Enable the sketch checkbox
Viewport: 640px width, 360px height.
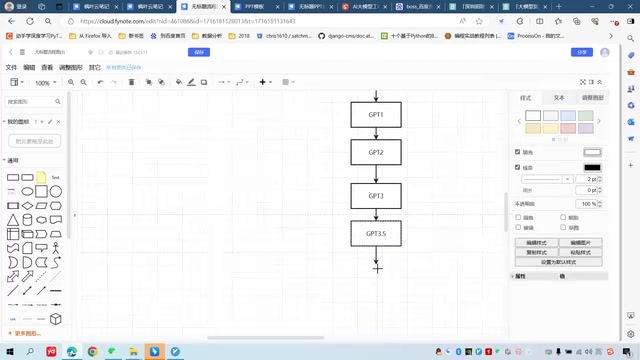(x=563, y=227)
